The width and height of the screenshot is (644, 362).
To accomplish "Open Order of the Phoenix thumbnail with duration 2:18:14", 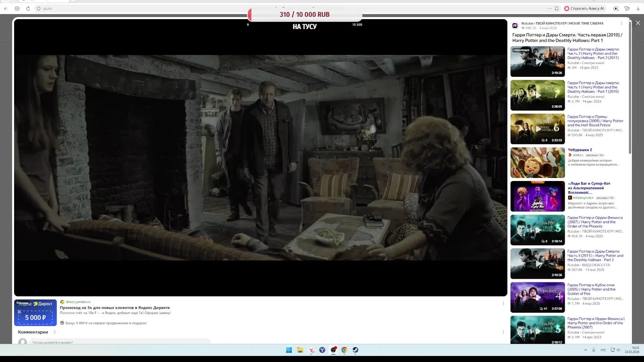I will pyautogui.click(x=537, y=230).
